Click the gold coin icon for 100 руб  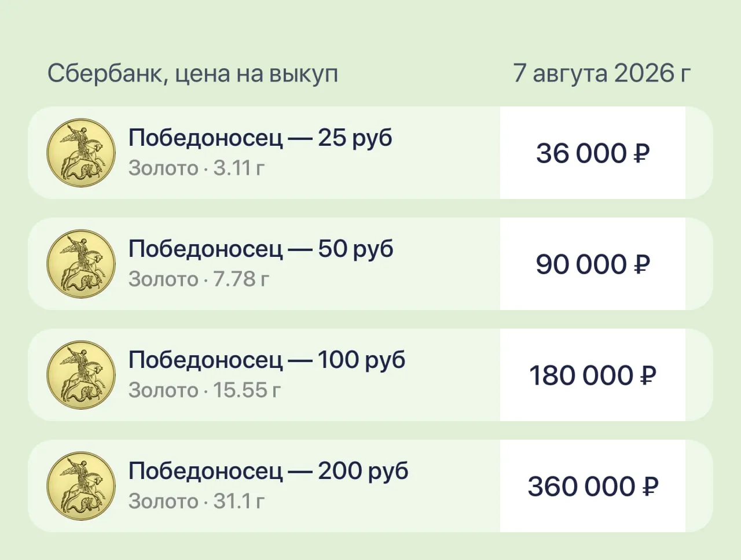point(81,375)
